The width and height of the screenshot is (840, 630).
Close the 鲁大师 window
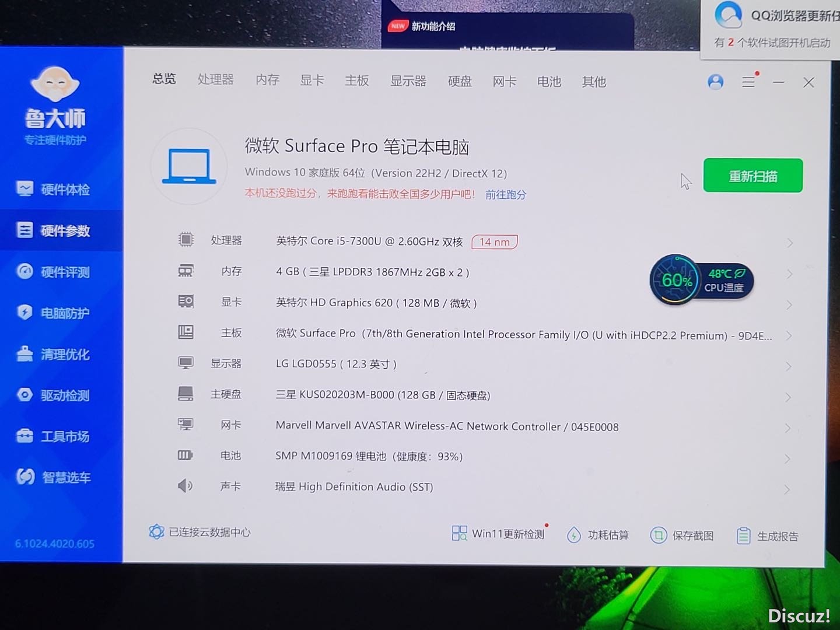click(x=808, y=82)
